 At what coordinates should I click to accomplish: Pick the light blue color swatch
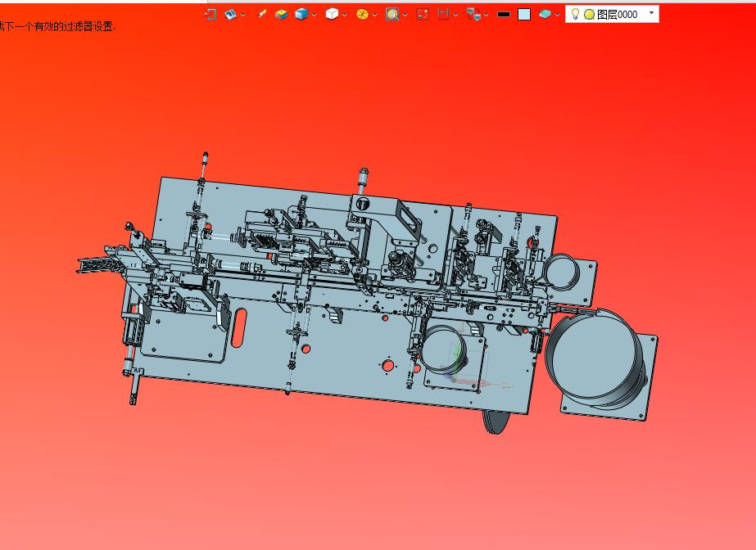coord(524,15)
